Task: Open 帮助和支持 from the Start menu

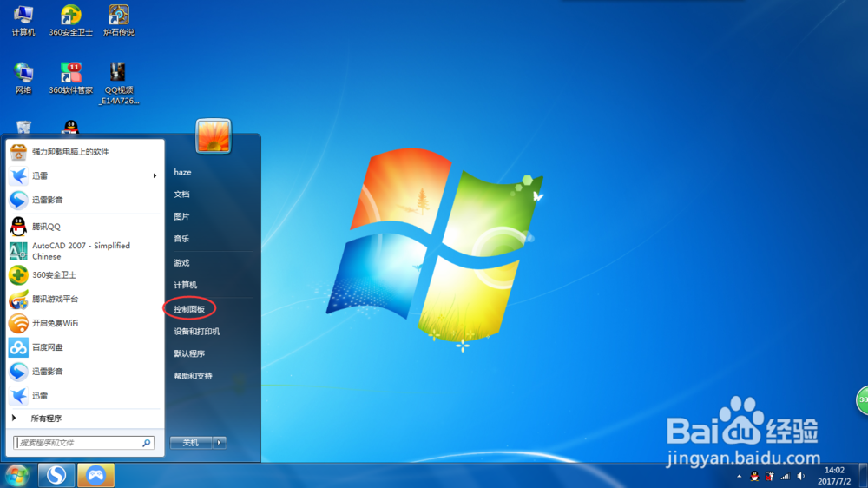Action: (x=194, y=376)
